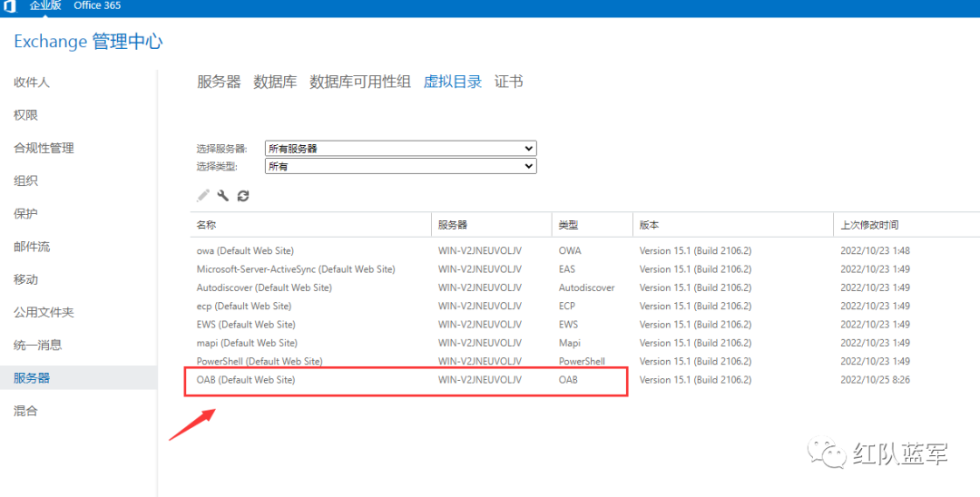
Task: Switch to the Office 365 tab
Action: pos(97,5)
